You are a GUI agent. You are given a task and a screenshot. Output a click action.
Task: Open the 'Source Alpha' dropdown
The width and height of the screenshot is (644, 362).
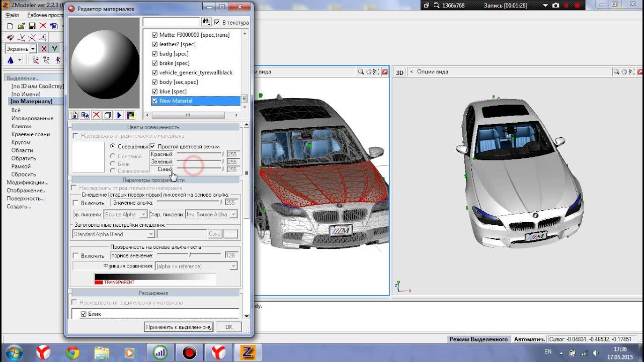pos(125,214)
